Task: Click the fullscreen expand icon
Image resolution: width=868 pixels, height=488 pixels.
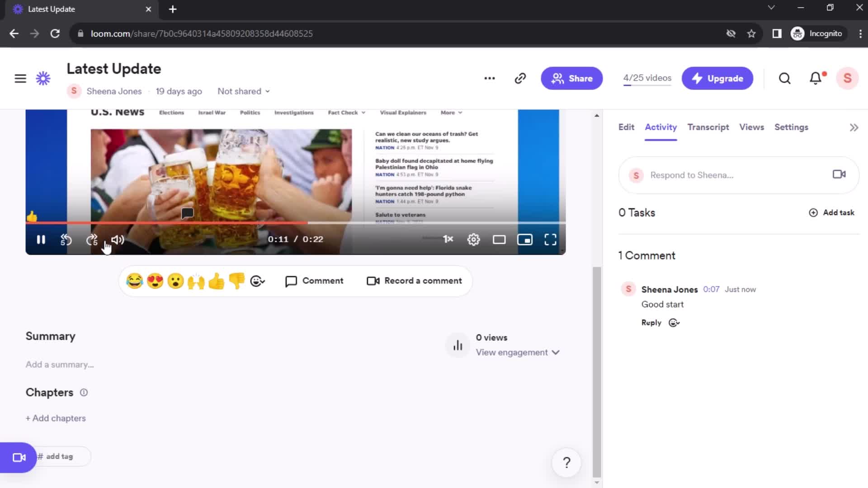Action: click(x=551, y=239)
